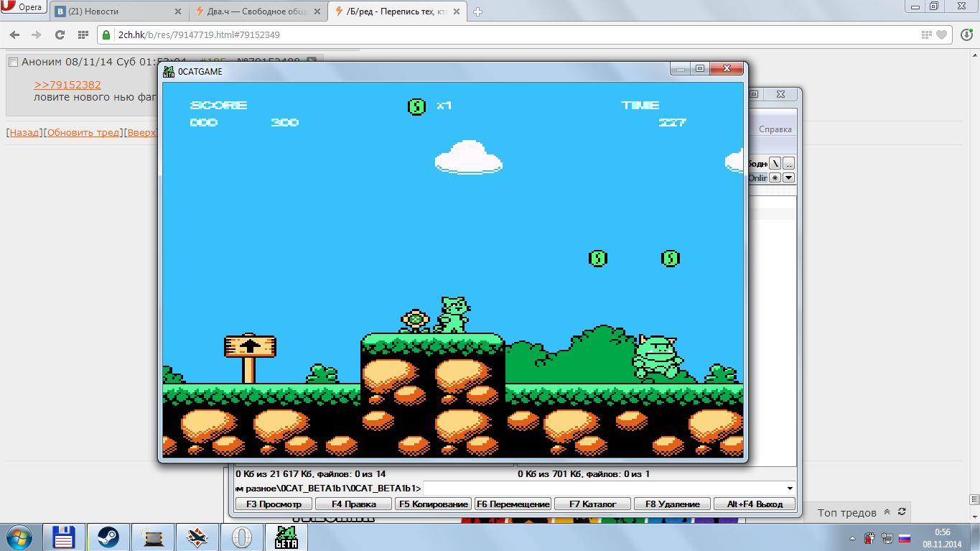Viewport: 980px width, 551px height.
Task: Open a new browser tab
Action: [477, 11]
